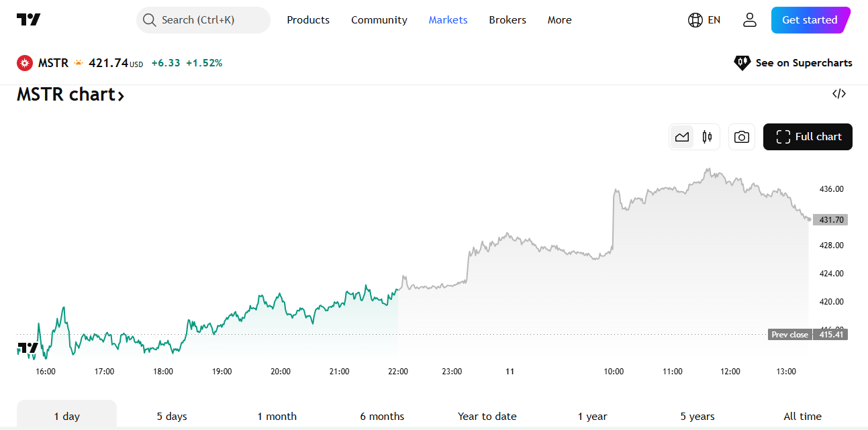868x430 pixels.
Task: Focus the Search (Ctrl+K) field
Action: (x=203, y=20)
